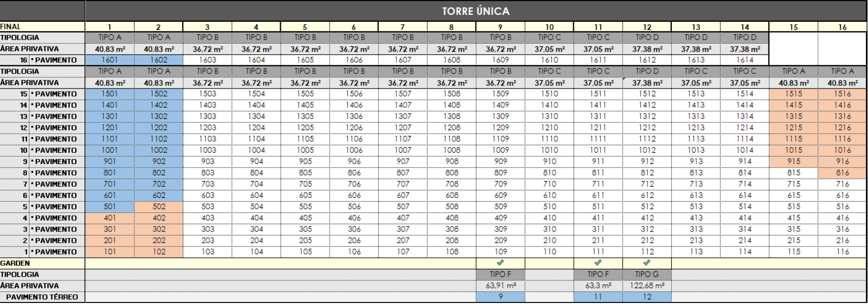
Task: Click the blue unit 501 cell
Action: (109, 207)
